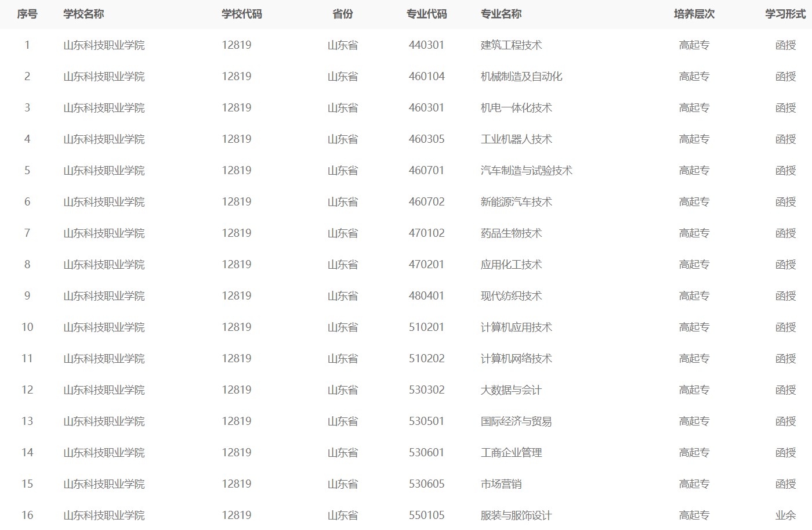812x530 pixels.
Task: Click 函授 in the 新能源汽车技术 row
Action: point(785,202)
